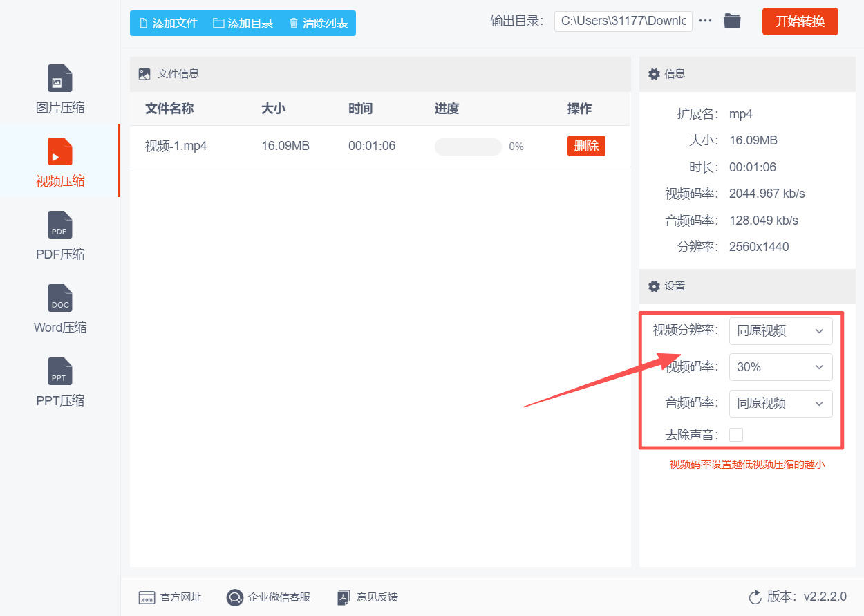Click 清除列表 to clear the list
The image size is (864, 616).
point(318,23)
